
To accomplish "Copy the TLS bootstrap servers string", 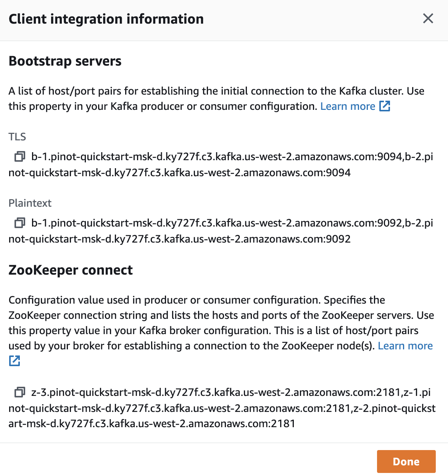I will pos(19,157).
